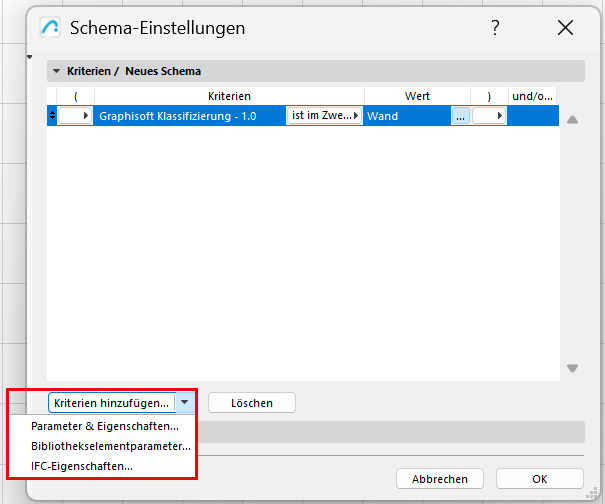Click the und/o... column header

tap(532, 96)
